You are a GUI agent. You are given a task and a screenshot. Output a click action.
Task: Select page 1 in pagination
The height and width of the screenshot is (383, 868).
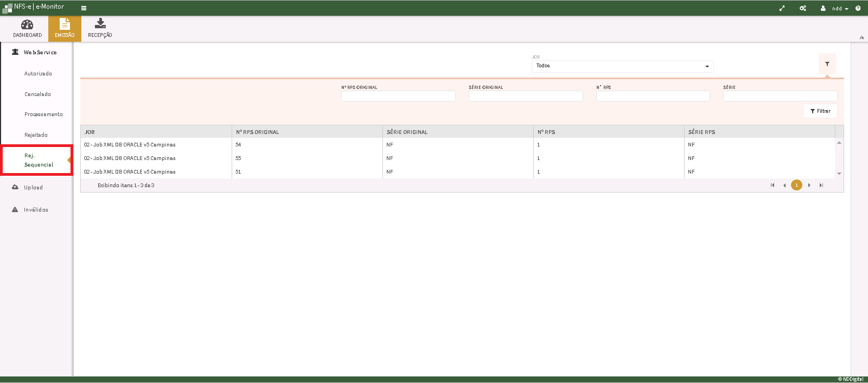796,186
